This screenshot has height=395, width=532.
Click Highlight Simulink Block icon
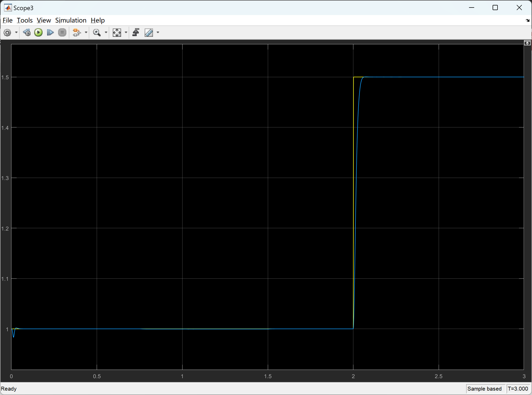coord(76,33)
